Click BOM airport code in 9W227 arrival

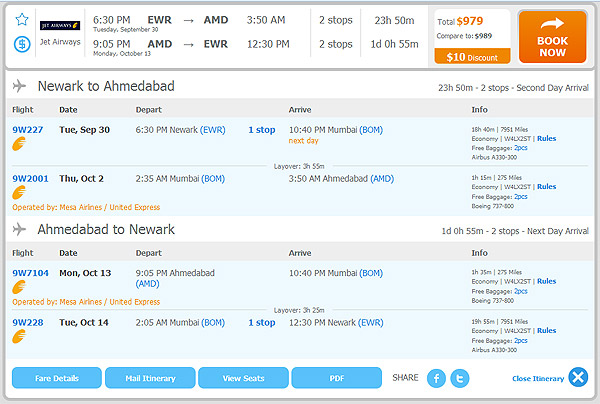pyautogui.click(x=371, y=130)
